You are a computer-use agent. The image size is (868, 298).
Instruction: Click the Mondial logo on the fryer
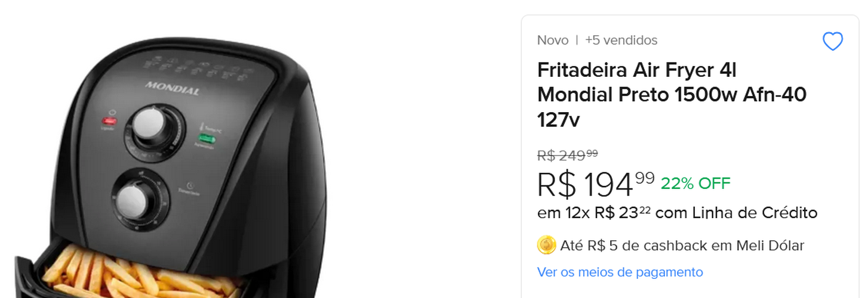click(x=172, y=88)
